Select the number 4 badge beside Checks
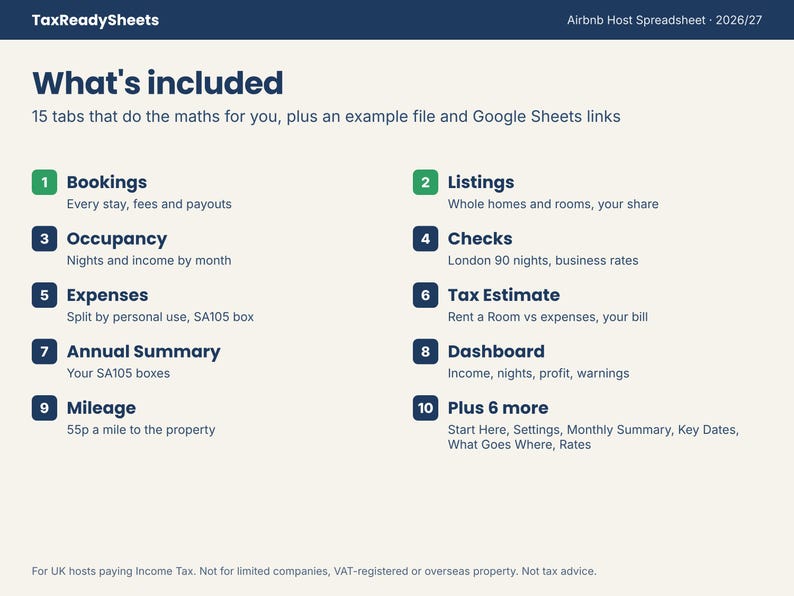This screenshot has width=794, height=596. [x=425, y=239]
